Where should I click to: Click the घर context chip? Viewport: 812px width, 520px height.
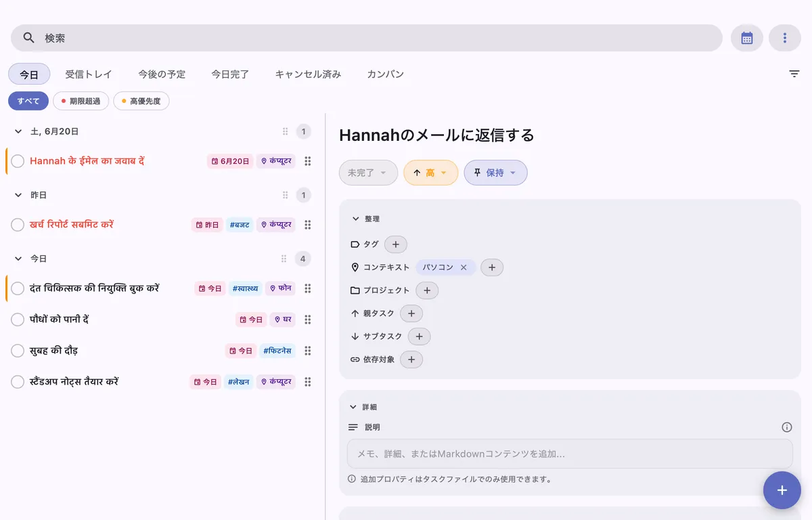coord(283,320)
